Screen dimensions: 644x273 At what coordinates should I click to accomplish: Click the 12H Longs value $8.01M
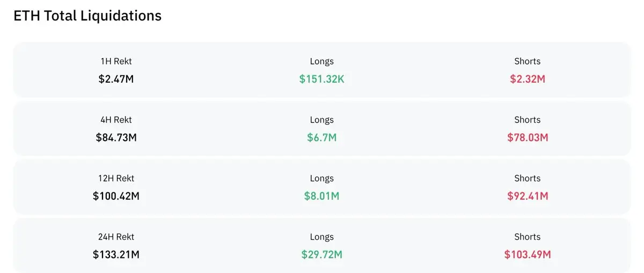click(322, 196)
